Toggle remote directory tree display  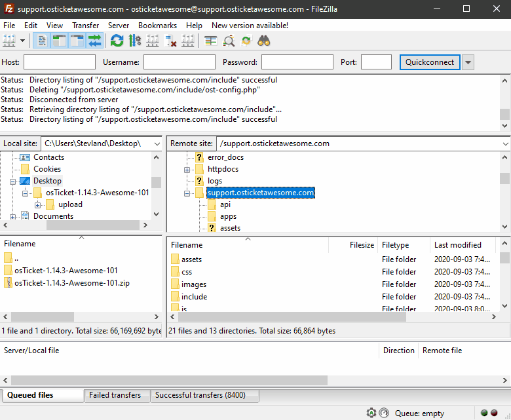point(77,41)
